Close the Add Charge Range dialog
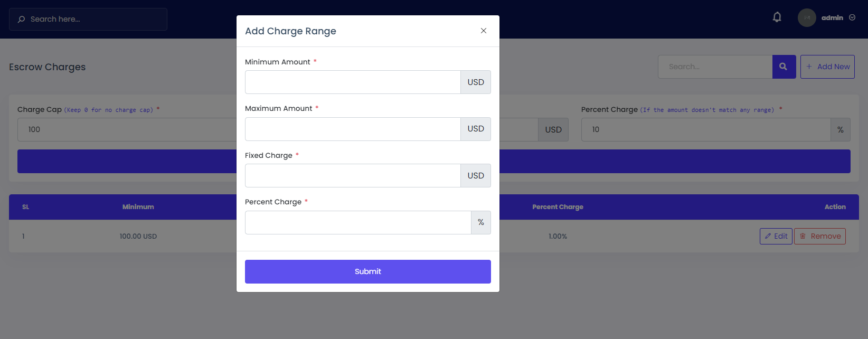Image resolution: width=868 pixels, height=339 pixels. 483,31
